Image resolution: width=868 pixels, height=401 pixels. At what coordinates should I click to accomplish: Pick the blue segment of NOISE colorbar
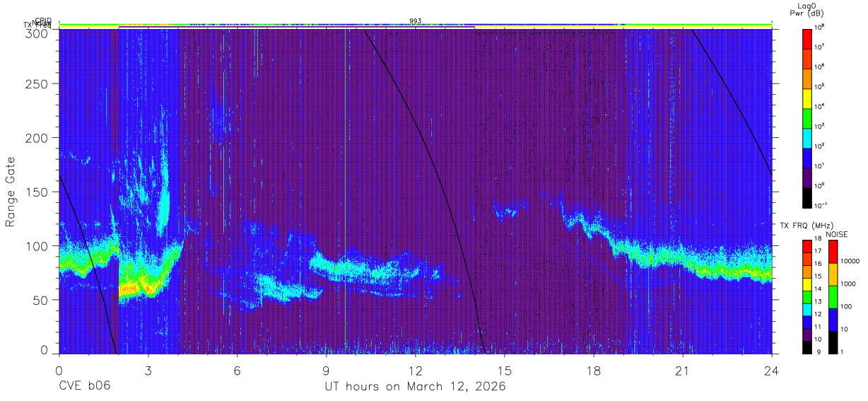(x=833, y=319)
